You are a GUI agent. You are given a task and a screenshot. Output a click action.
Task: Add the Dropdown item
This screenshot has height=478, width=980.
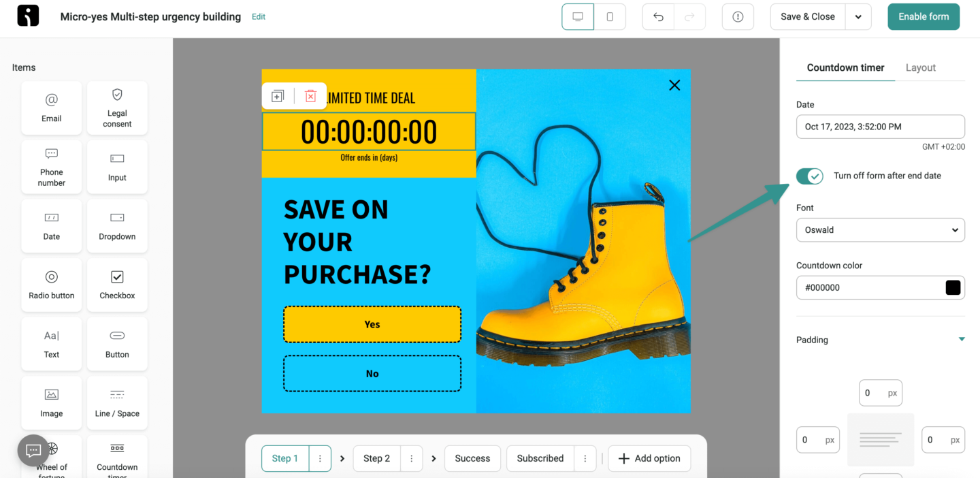[x=117, y=226]
